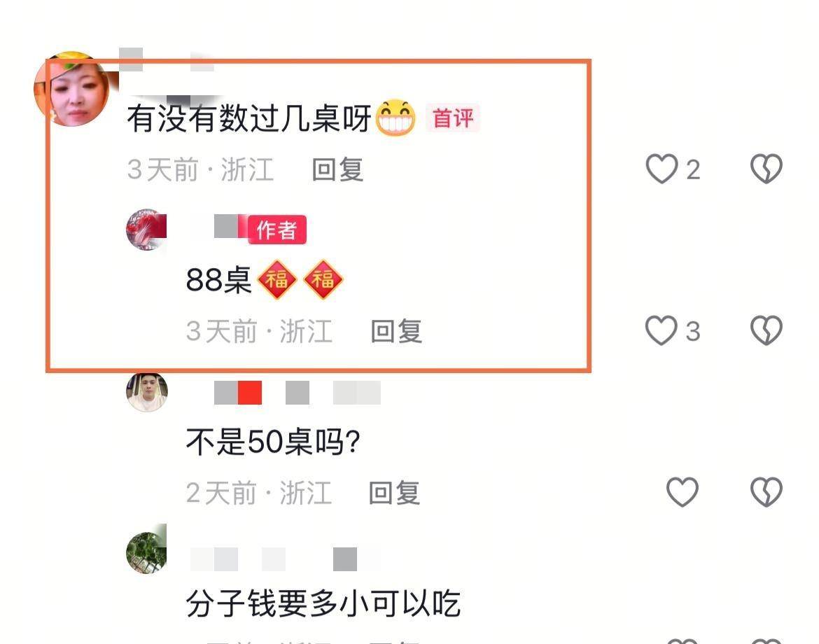Reply to the author's '88桌' comment
This screenshot has height=644, width=819.
tap(396, 331)
